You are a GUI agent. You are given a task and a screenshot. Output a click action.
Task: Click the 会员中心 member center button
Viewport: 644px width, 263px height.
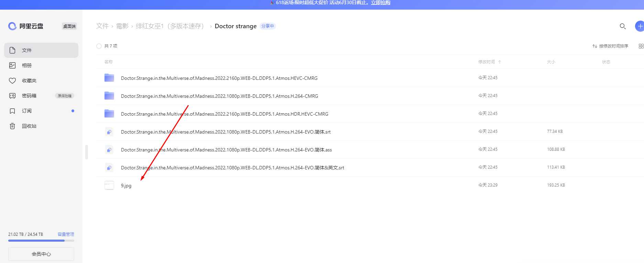41,254
